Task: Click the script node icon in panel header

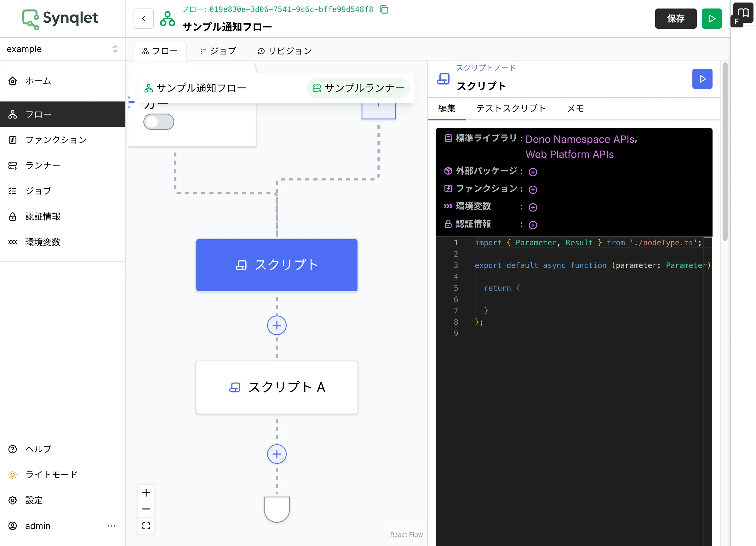Action: pyautogui.click(x=443, y=79)
